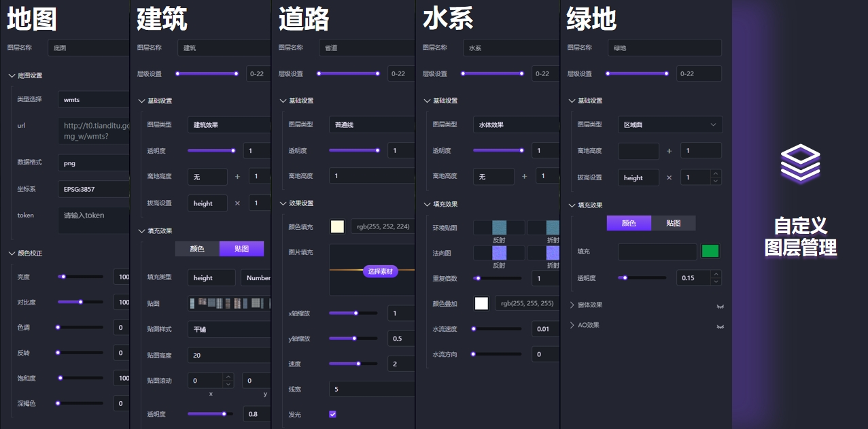Screen dimensions: 868x429
Task: Increase 透明度 value using up arrow in 绿地
Action: point(714,274)
